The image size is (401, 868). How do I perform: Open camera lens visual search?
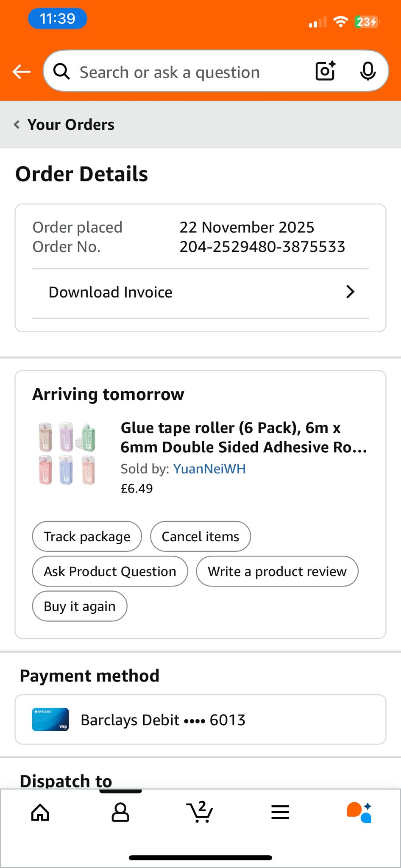(x=325, y=71)
